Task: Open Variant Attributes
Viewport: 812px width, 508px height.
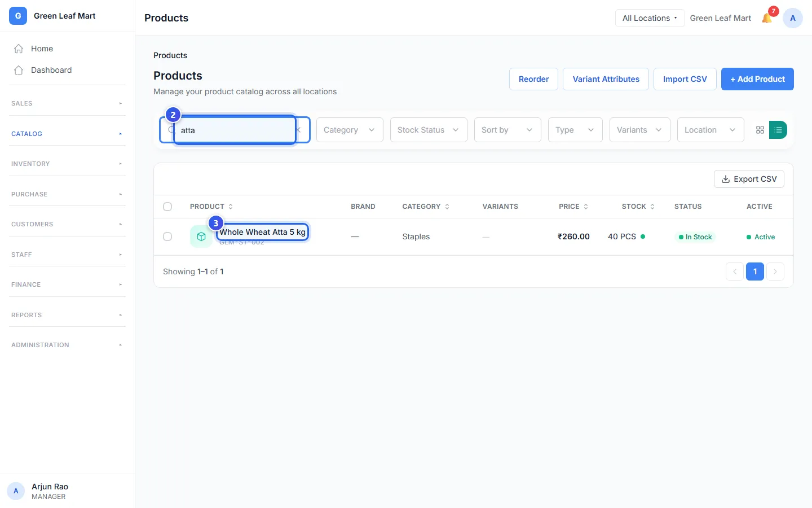Action: coord(606,79)
